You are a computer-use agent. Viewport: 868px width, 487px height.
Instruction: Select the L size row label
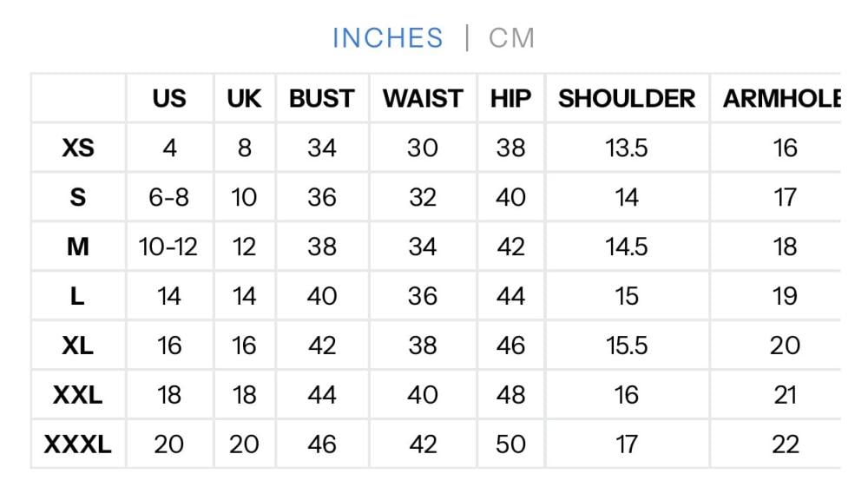pyautogui.click(x=78, y=297)
